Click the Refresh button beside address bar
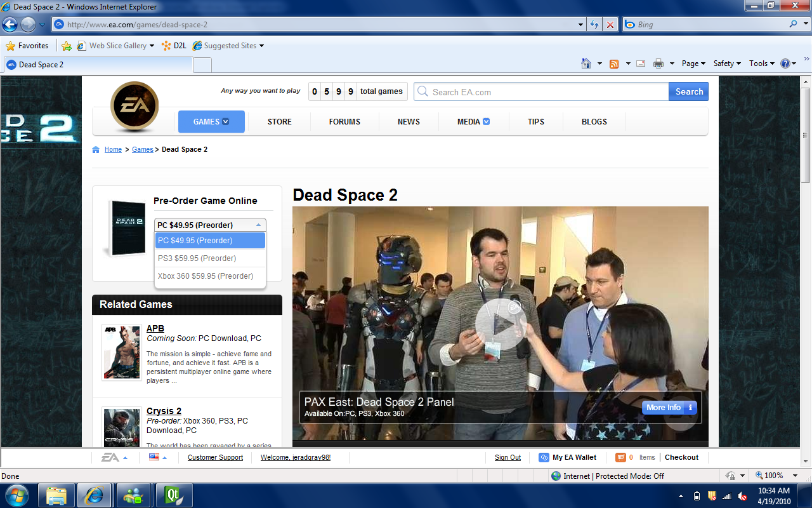The image size is (812, 508). tap(594, 25)
